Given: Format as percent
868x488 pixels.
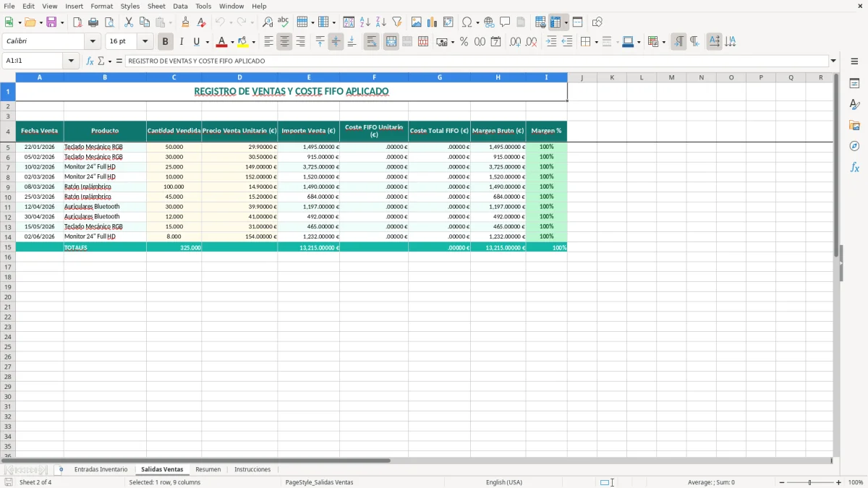Looking at the screenshot, I should click(464, 42).
